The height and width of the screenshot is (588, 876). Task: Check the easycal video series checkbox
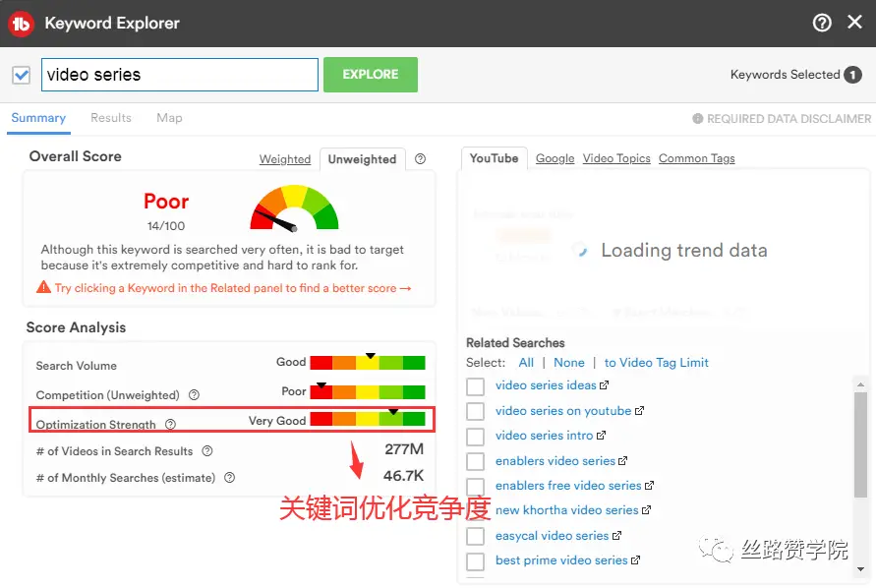click(476, 536)
